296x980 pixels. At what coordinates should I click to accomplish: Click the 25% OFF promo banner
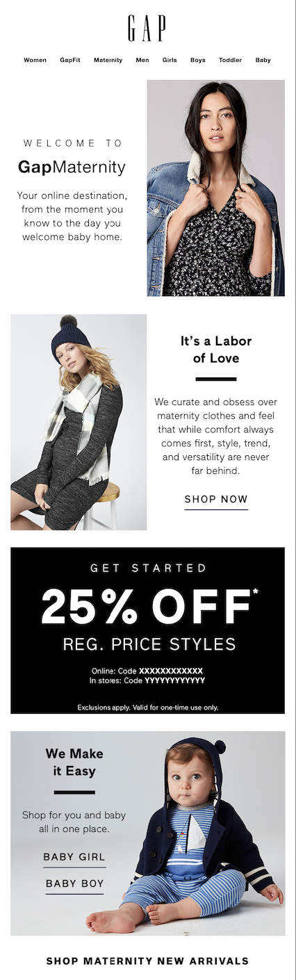pyautogui.click(x=147, y=630)
